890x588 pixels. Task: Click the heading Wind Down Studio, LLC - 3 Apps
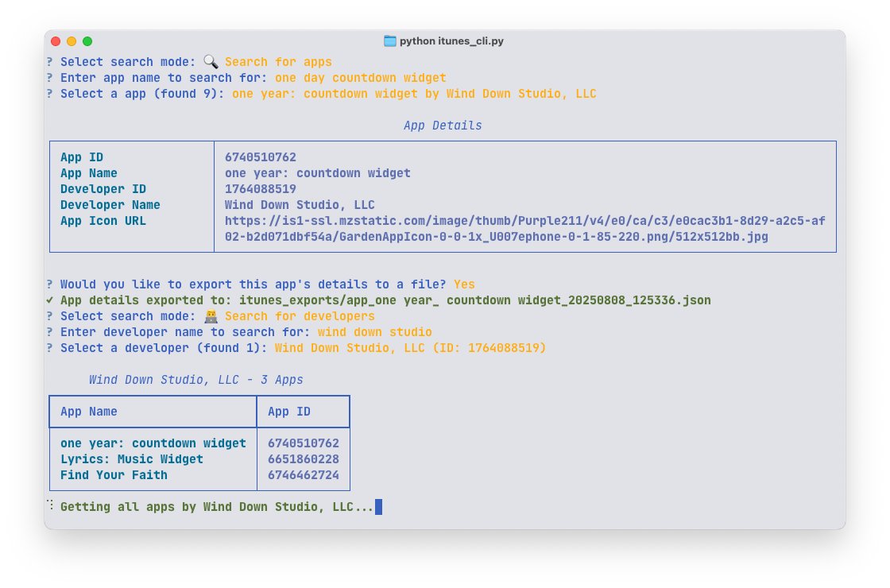pyautogui.click(x=195, y=380)
